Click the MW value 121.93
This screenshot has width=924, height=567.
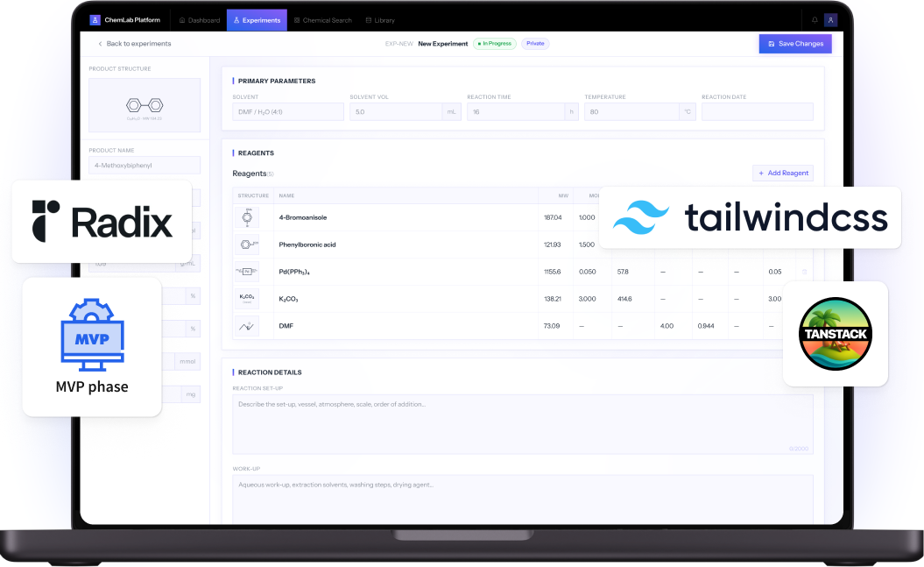pyautogui.click(x=552, y=245)
